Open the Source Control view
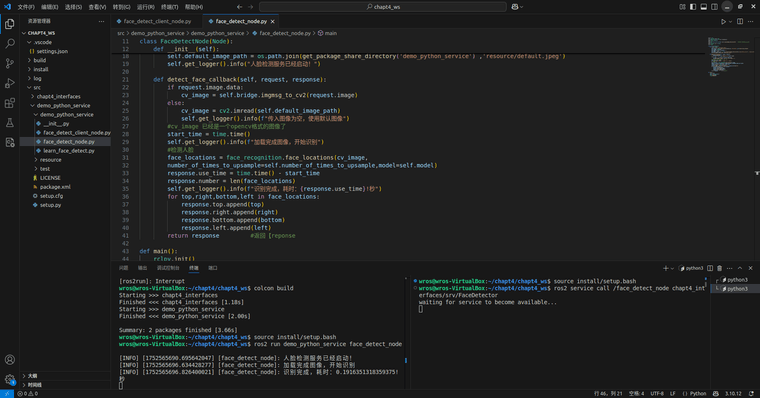Viewport: 760px width, 398px height. tap(10, 64)
